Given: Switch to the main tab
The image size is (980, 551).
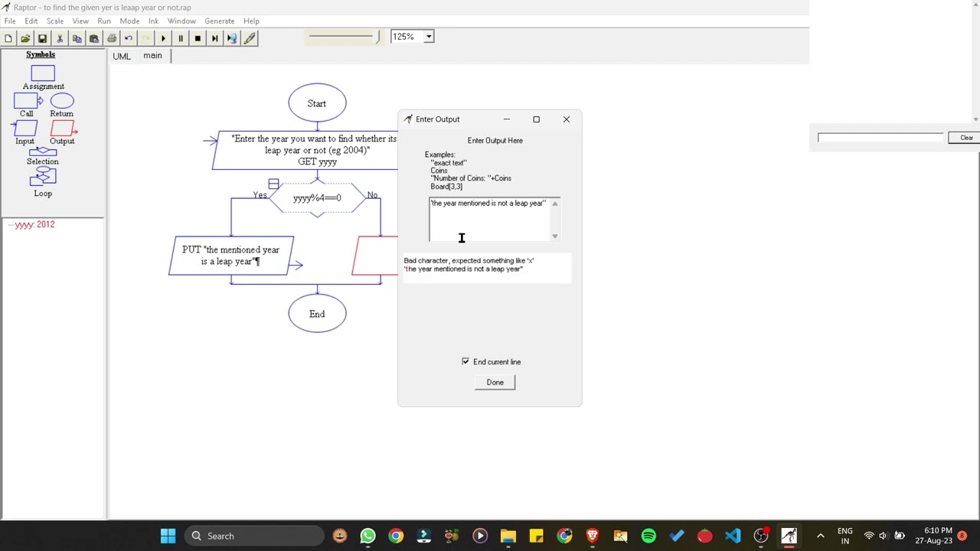Looking at the screenshot, I should [x=152, y=56].
